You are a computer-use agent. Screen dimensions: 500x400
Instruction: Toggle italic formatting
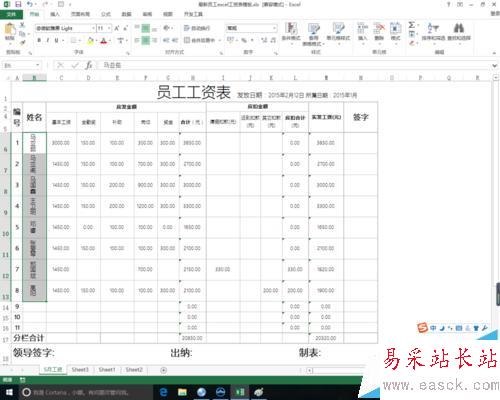(x=48, y=40)
